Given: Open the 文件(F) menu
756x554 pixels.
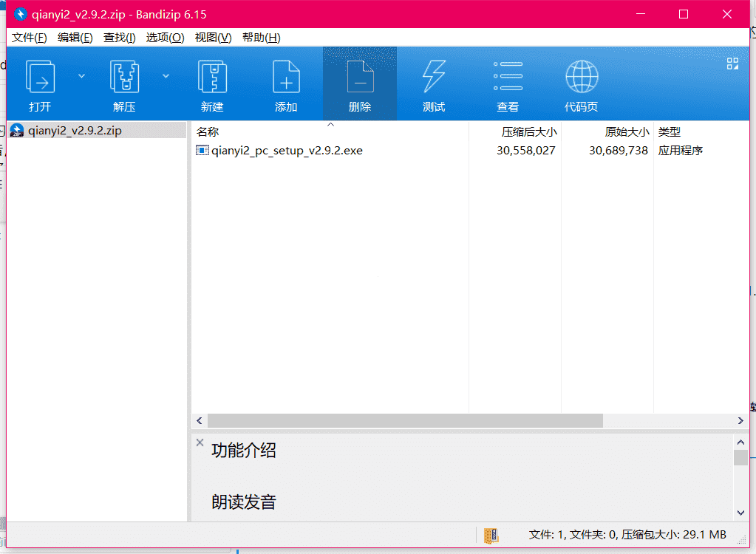Looking at the screenshot, I should pos(29,38).
